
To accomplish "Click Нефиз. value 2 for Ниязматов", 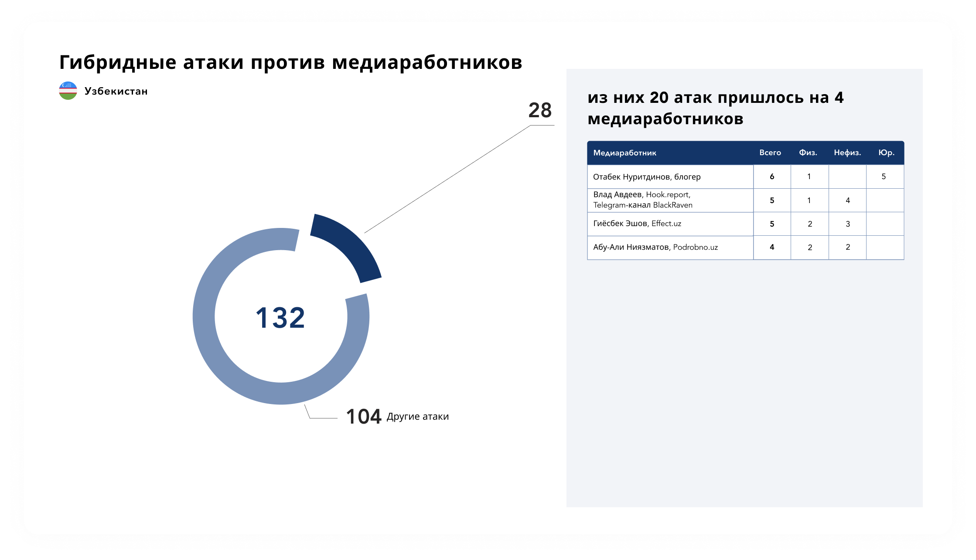I will (848, 247).
